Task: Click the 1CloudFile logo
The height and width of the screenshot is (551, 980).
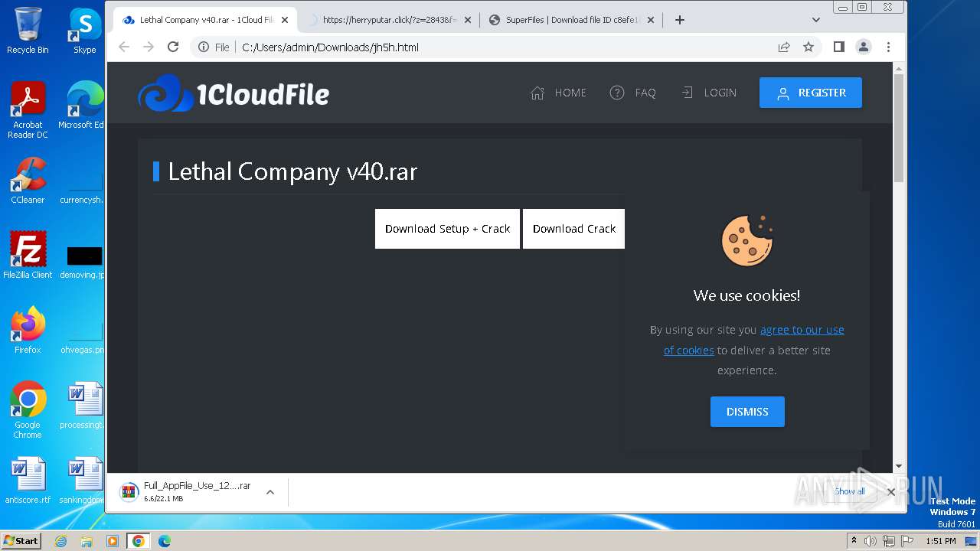Action: point(234,93)
